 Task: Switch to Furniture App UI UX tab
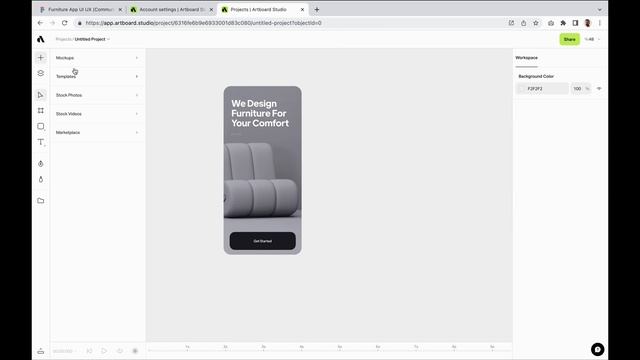pyautogui.click(x=81, y=9)
